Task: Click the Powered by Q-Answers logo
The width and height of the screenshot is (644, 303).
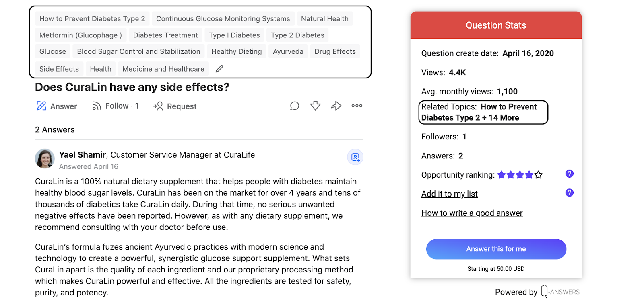Action: [537, 292]
